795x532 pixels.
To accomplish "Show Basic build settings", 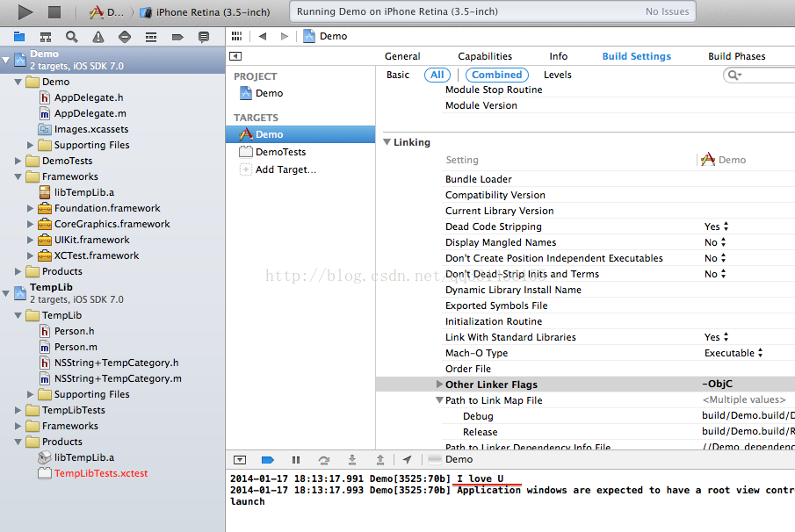I will point(397,75).
